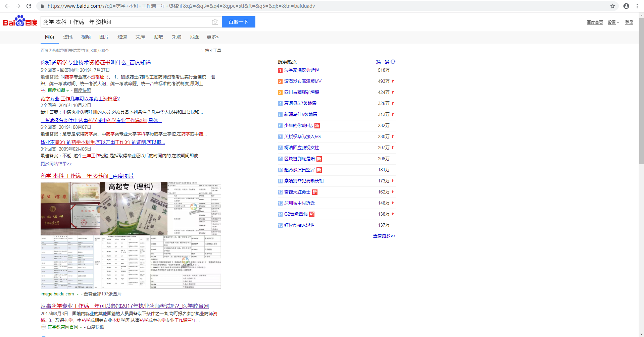644x337 pixels.
Task: Click 换一换 to refresh hot searches
Action: pyautogui.click(x=383, y=62)
